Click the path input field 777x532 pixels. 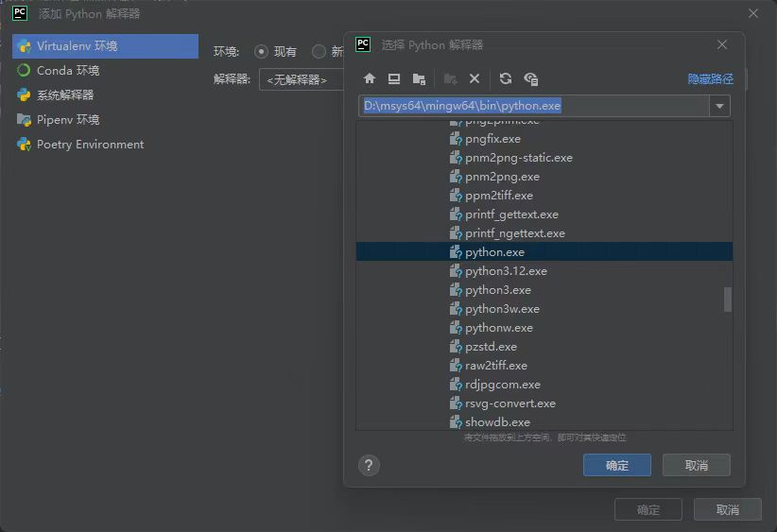(534, 106)
